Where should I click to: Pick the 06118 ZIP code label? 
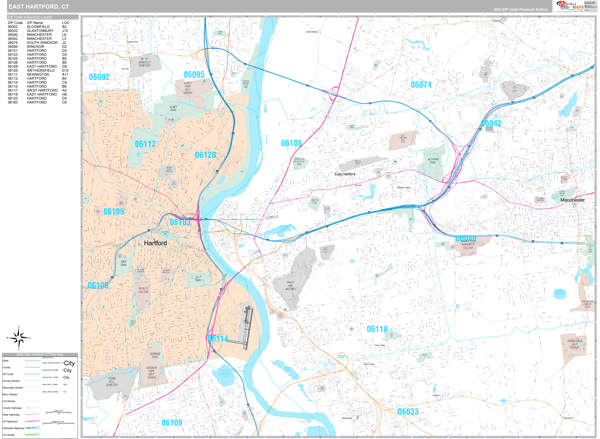click(x=377, y=329)
